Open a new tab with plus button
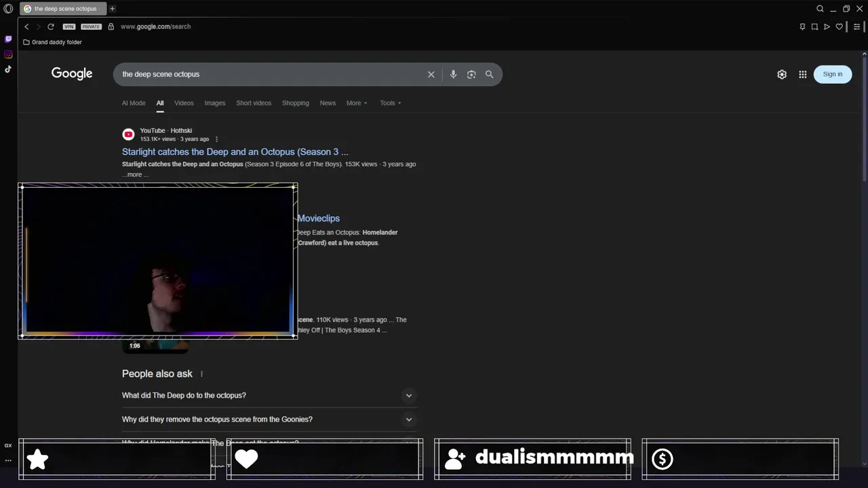 tap(112, 9)
